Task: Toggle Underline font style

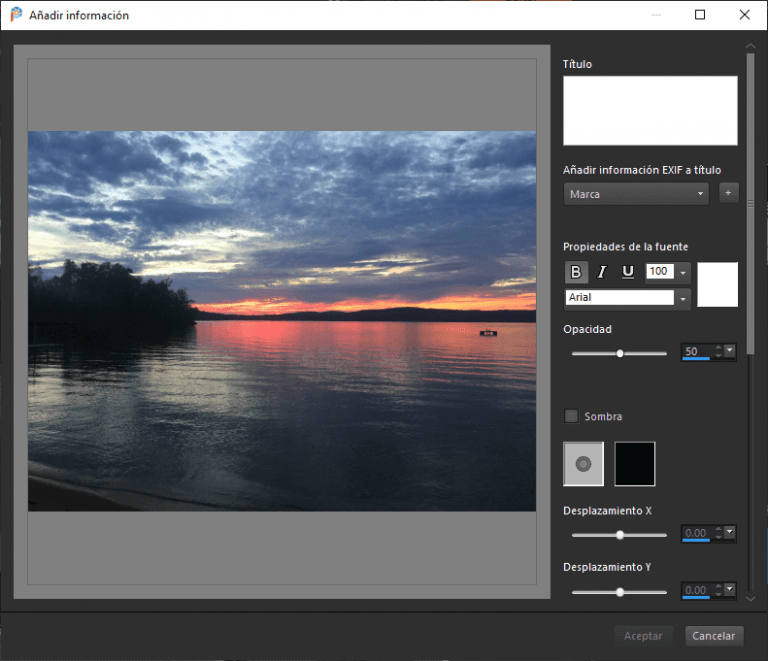Action: (627, 272)
